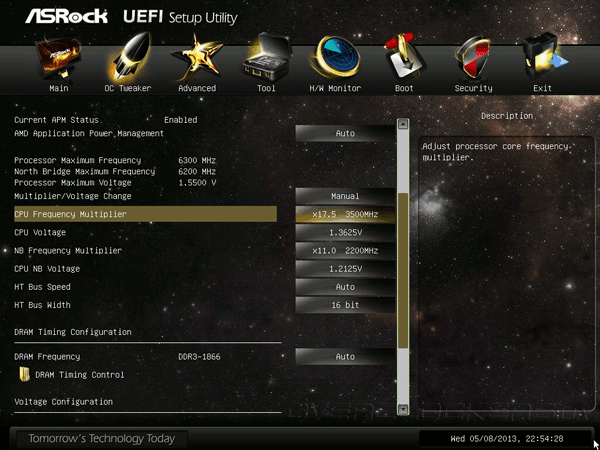Change the HT Bus Width 16 bit value
The height and width of the screenshot is (450, 600).
(x=345, y=305)
